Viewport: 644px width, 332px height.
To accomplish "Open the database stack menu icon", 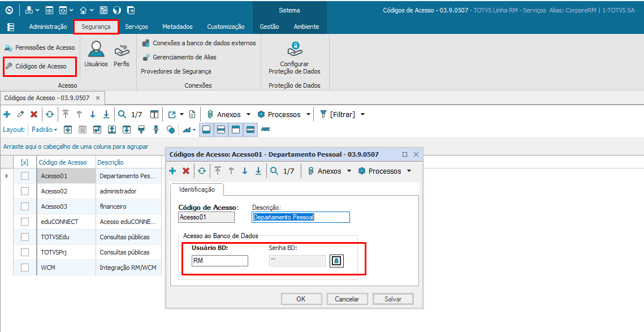I will pyautogui.click(x=11, y=27).
